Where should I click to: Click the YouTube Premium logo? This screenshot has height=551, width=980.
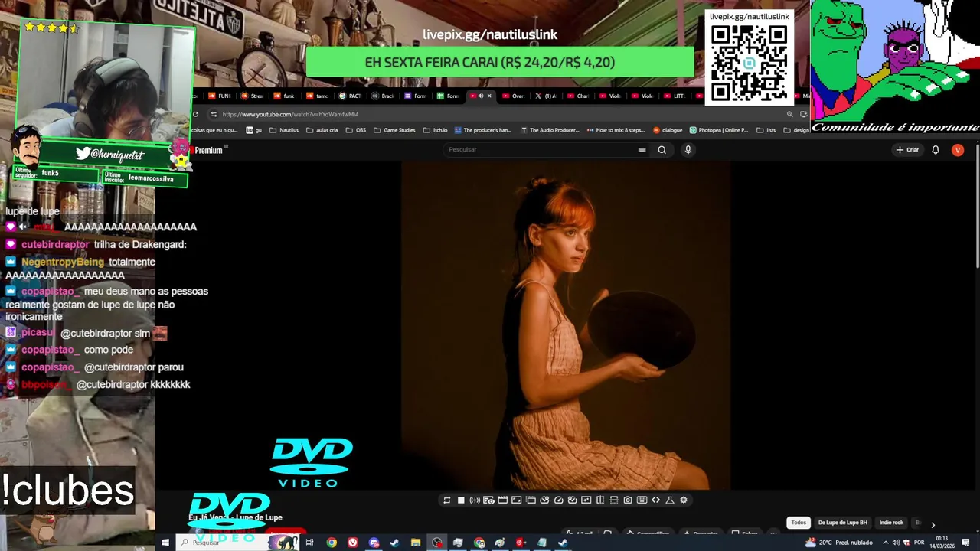tap(208, 151)
